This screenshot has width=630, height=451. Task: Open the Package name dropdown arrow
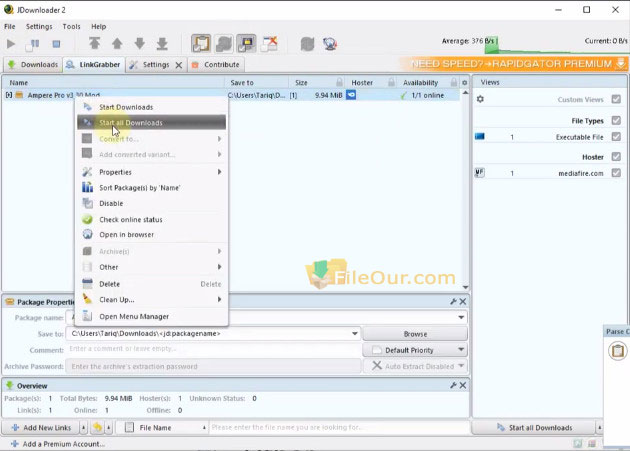(x=461, y=318)
